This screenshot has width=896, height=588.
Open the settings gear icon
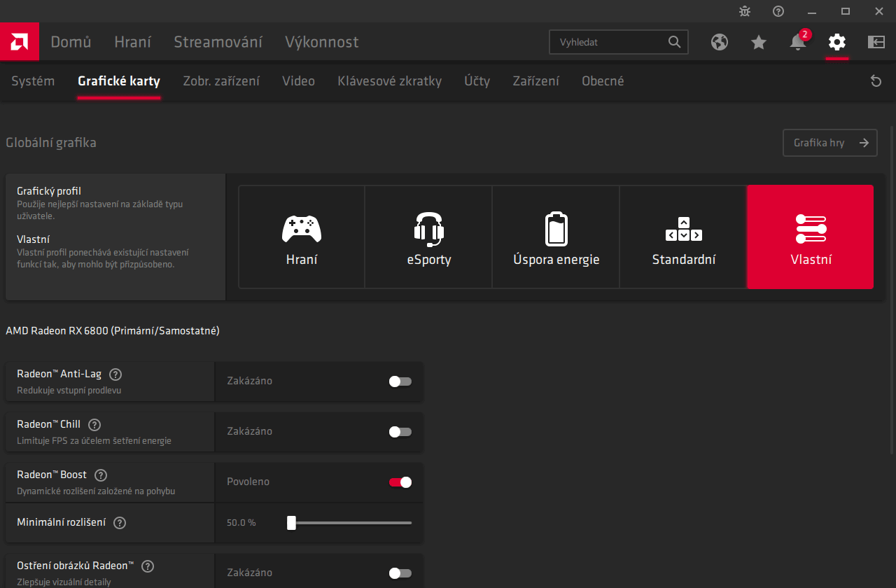[x=836, y=42]
